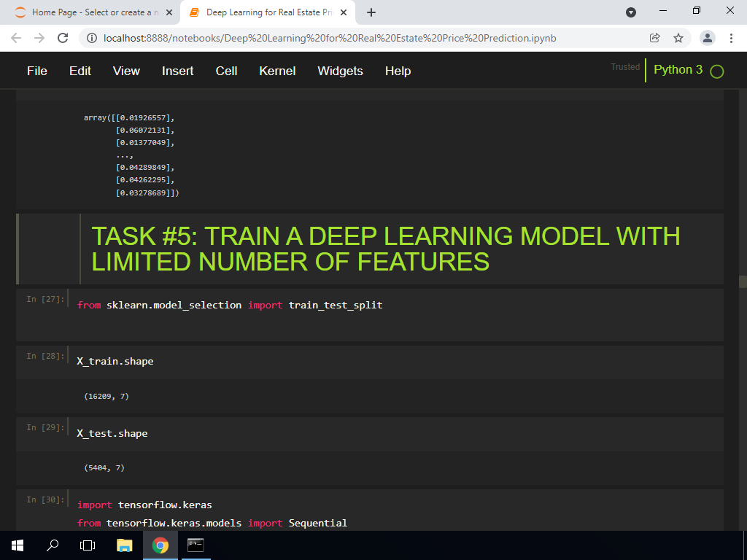Open the Chrome tab search dropdown
Viewport: 747px width, 560px height.
pyautogui.click(x=631, y=12)
